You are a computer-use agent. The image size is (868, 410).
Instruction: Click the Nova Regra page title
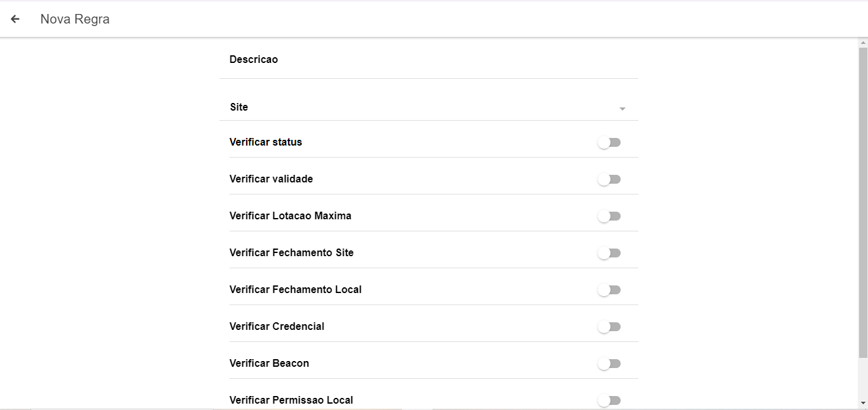(x=75, y=19)
